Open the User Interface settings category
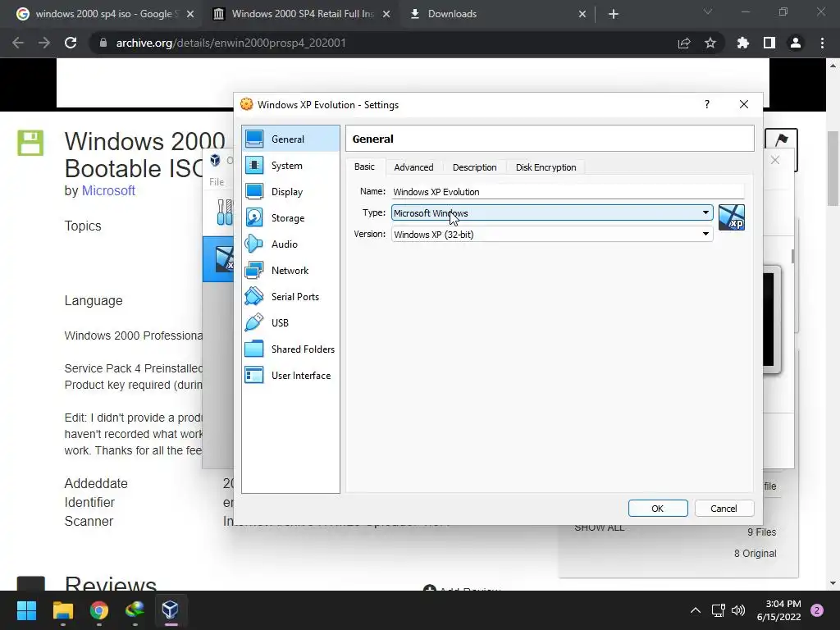This screenshot has height=630, width=840. 290,376
